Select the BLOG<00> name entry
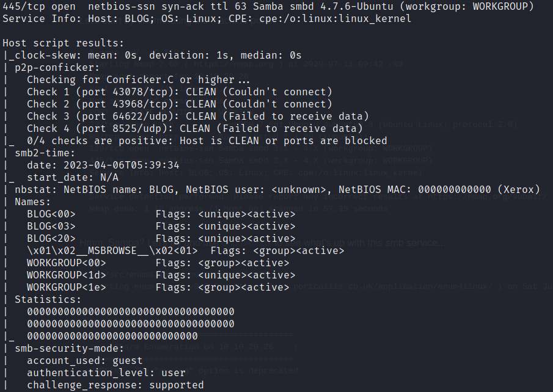The height and width of the screenshot is (392, 553). (161, 214)
